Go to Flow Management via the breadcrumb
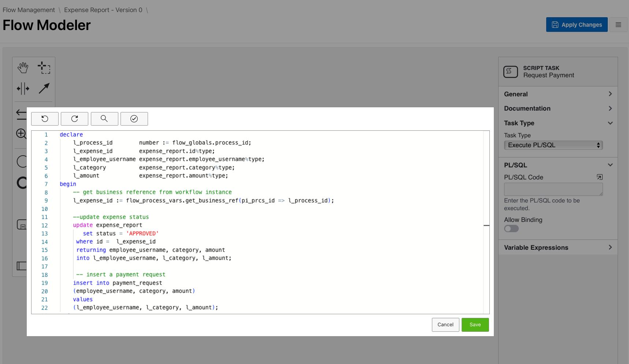 [29, 10]
